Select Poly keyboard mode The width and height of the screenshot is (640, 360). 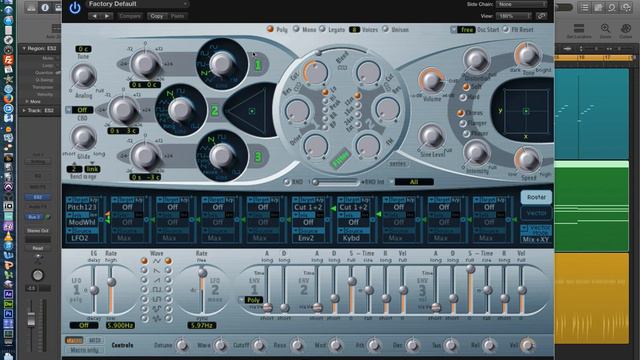pyautogui.click(x=270, y=29)
